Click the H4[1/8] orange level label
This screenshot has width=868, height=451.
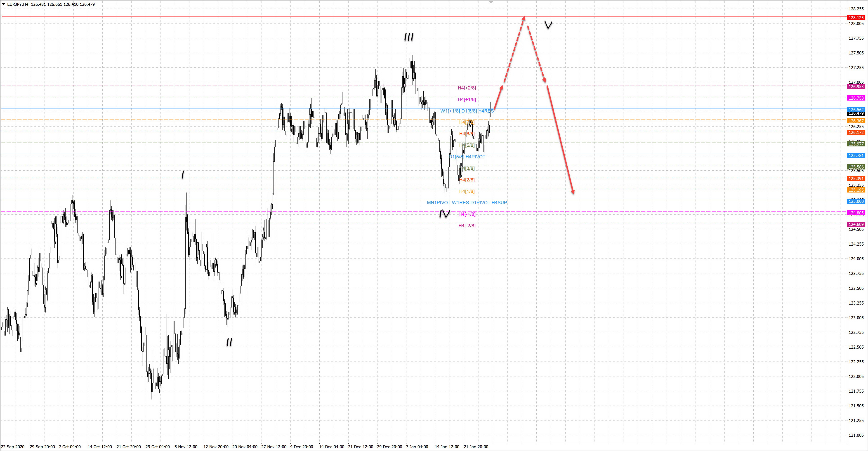pos(467,191)
